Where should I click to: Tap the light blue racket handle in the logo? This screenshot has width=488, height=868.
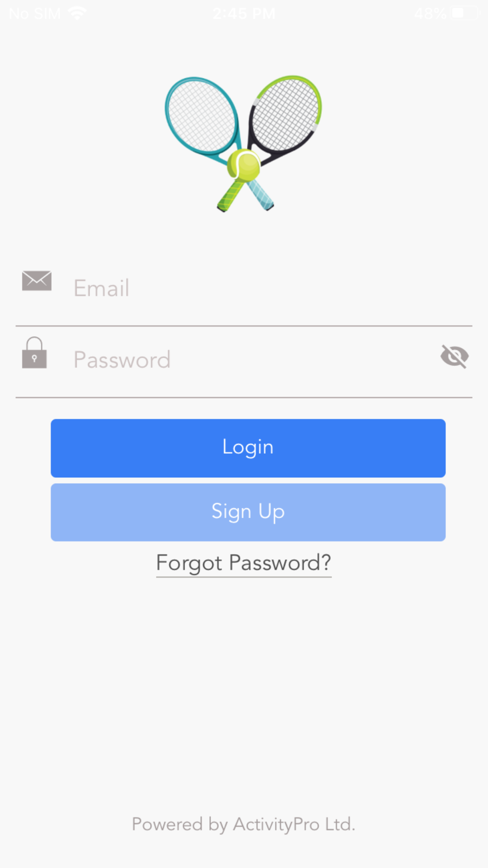261,195
